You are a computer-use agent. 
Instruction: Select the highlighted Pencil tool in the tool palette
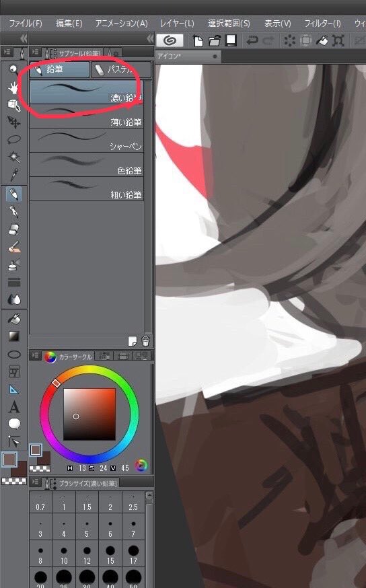point(13,194)
